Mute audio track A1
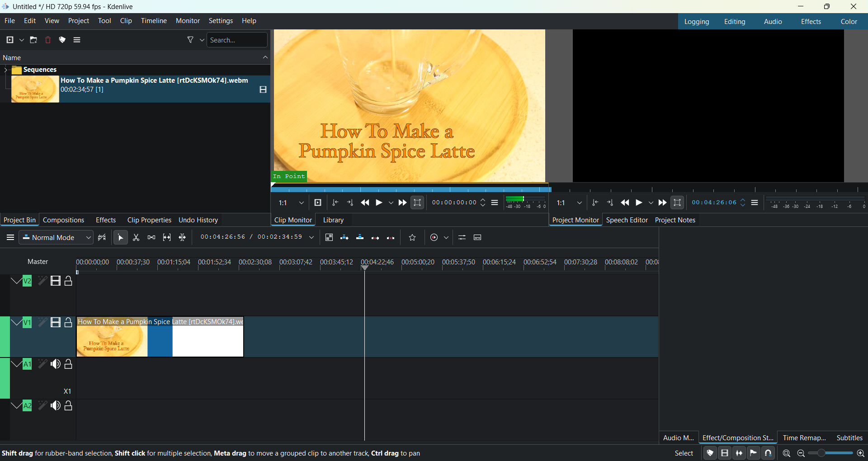Viewport: 868px width, 461px height. pyautogui.click(x=56, y=364)
